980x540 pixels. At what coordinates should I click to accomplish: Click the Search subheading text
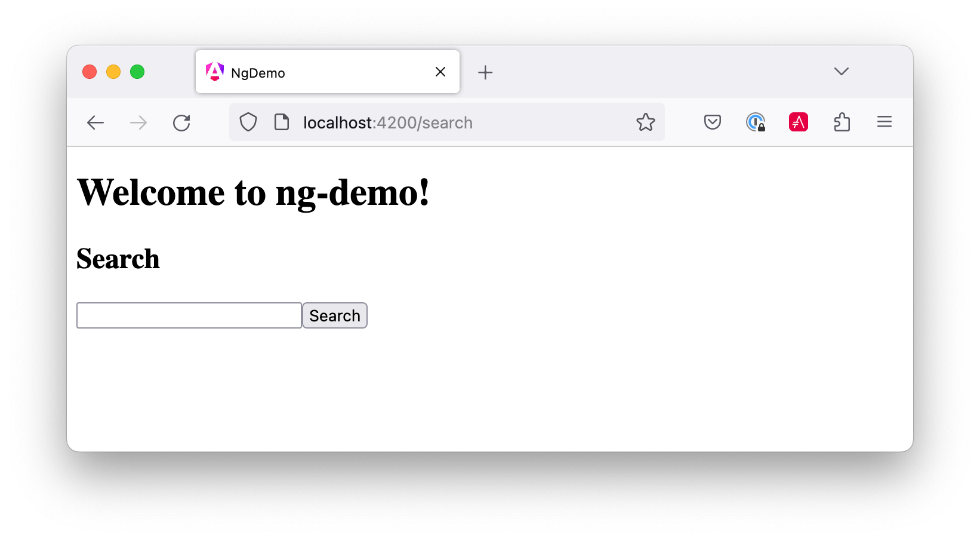tap(118, 259)
